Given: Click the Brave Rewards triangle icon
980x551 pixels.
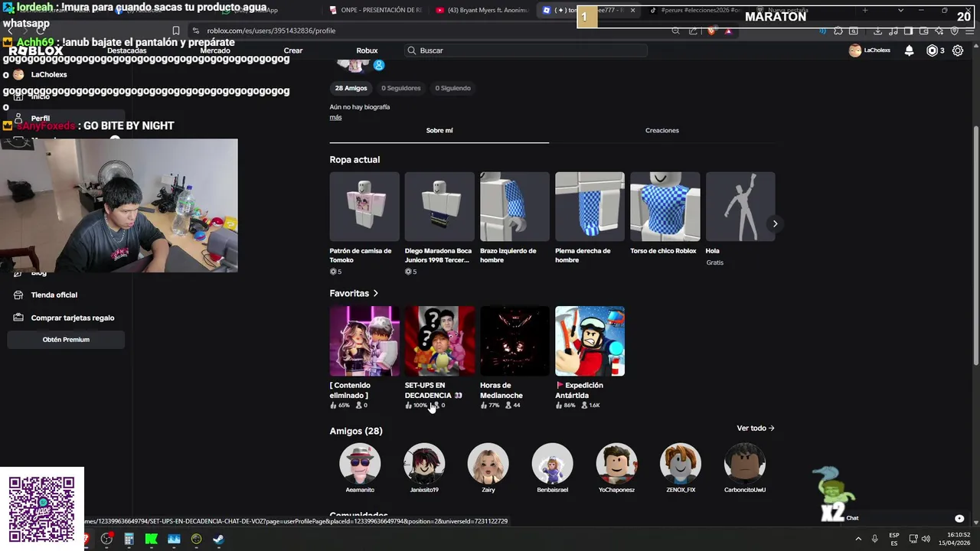Looking at the screenshot, I should pos(729,31).
